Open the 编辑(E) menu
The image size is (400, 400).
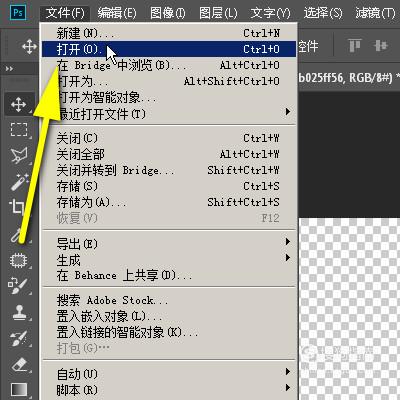click(x=117, y=13)
